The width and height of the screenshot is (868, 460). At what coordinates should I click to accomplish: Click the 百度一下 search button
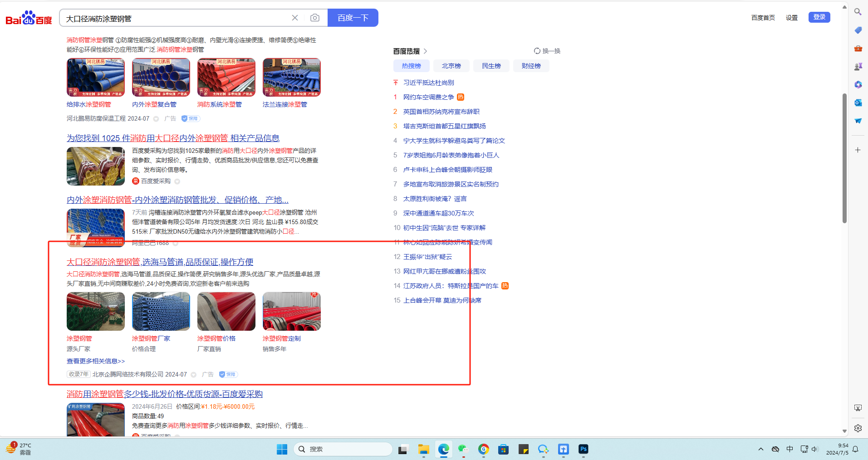[x=353, y=18]
